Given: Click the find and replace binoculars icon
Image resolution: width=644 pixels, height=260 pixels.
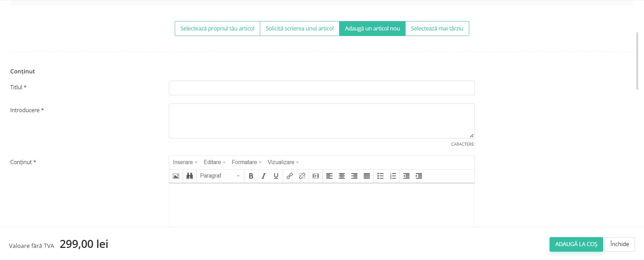Looking at the screenshot, I should 189,176.
